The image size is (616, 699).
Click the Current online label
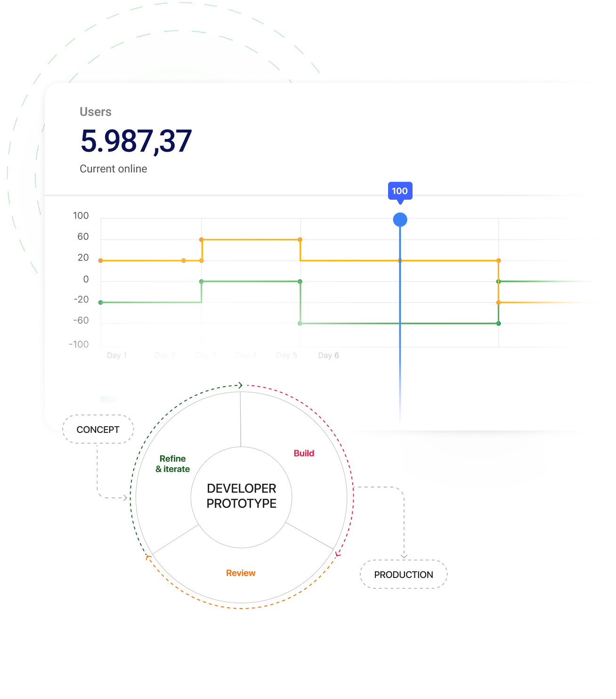pos(113,169)
